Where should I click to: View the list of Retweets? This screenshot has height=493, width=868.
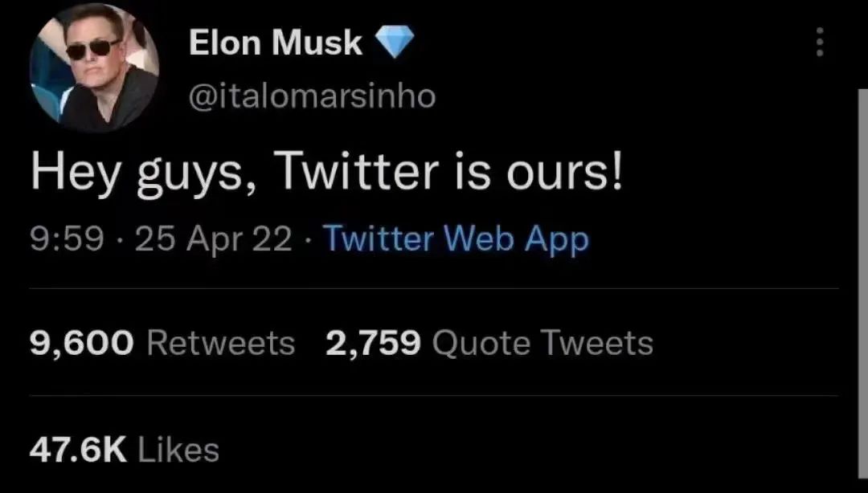coord(221,343)
